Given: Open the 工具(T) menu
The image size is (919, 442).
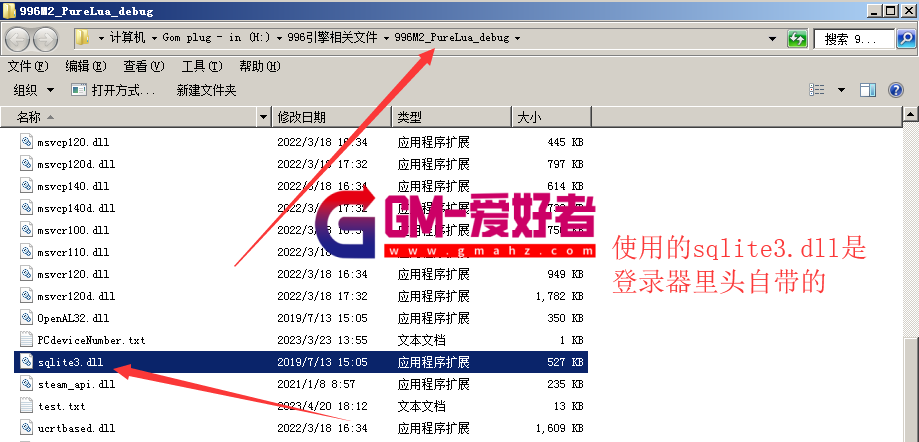Looking at the screenshot, I should tap(202, 66).
